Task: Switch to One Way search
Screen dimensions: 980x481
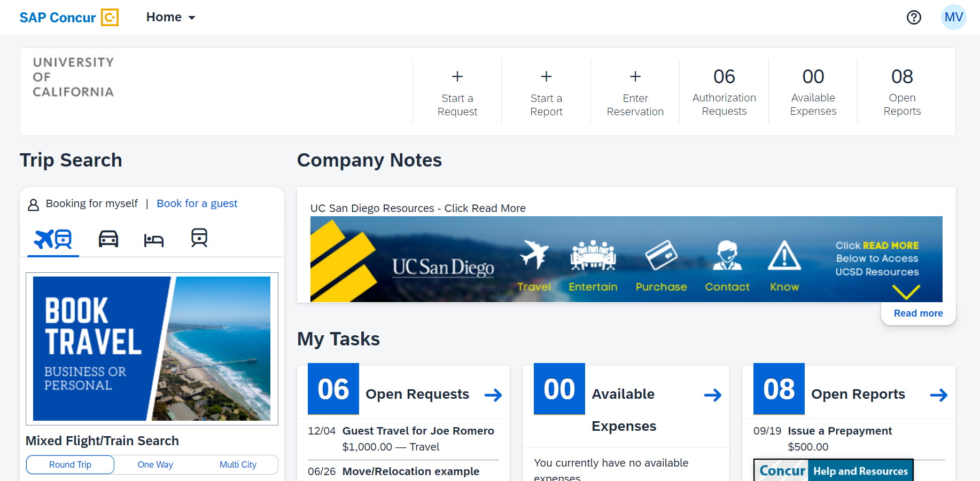Action: [x=154, y=464]
